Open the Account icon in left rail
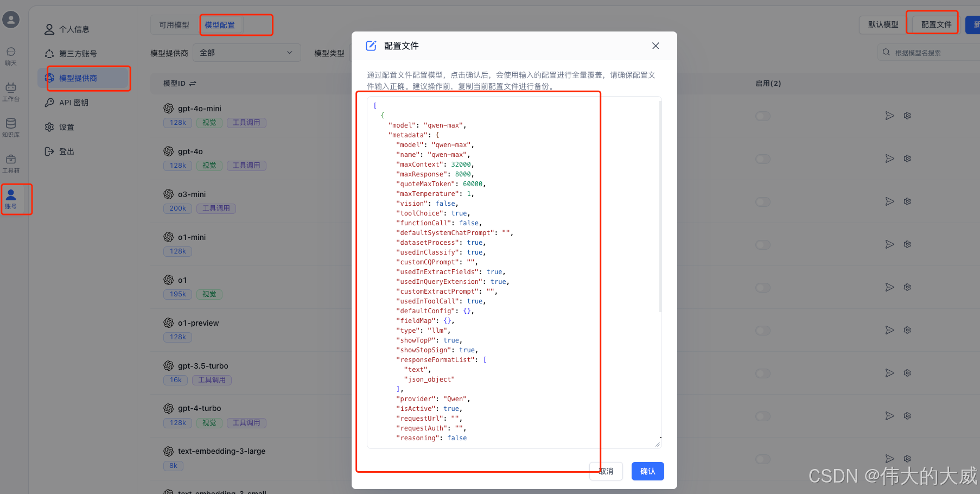The width and height of the screenshot is (980, 494). coord(11,199)
